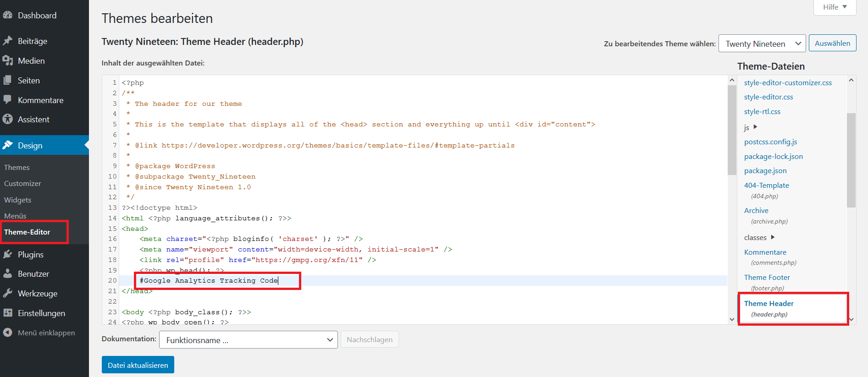Click the Kommentare speech bubble icon
Screen dimensions: 868x377
coord(8,100)
